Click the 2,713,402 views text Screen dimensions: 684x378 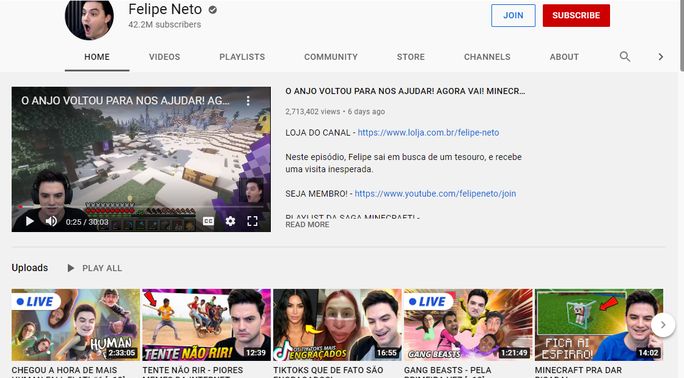point(312,112)
